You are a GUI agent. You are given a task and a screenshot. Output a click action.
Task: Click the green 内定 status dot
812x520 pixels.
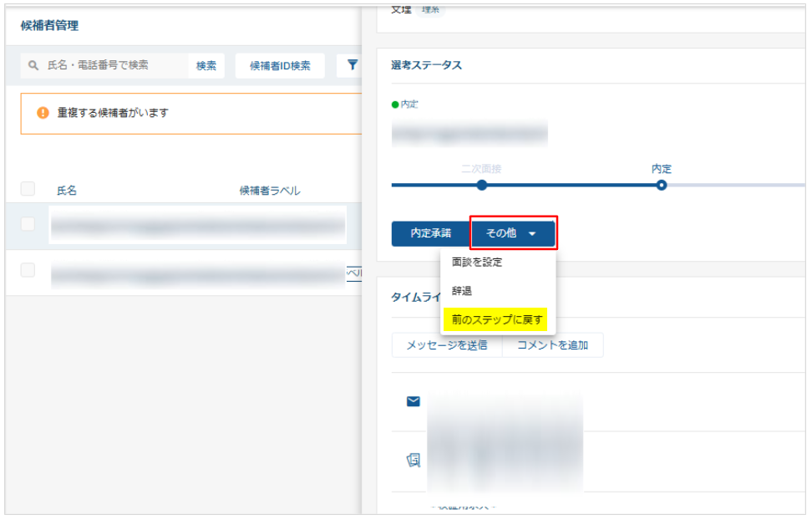395,105
